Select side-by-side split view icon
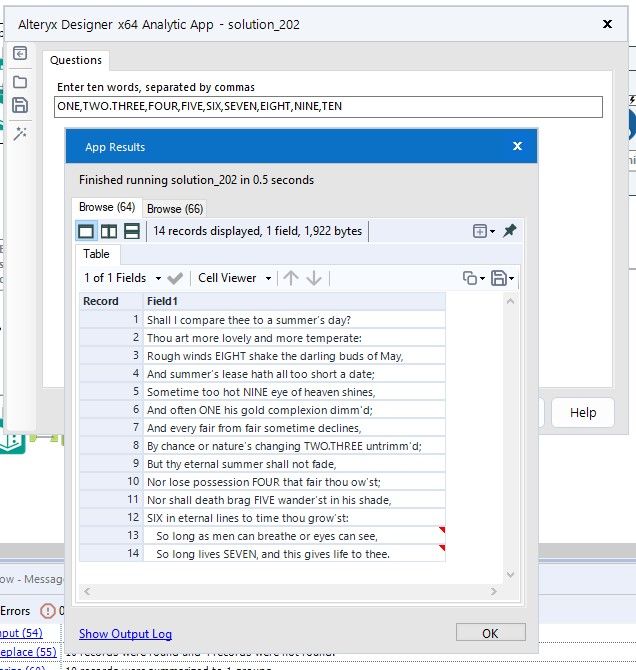This screenshot has height=670, width=636. (x=109, y=232)
